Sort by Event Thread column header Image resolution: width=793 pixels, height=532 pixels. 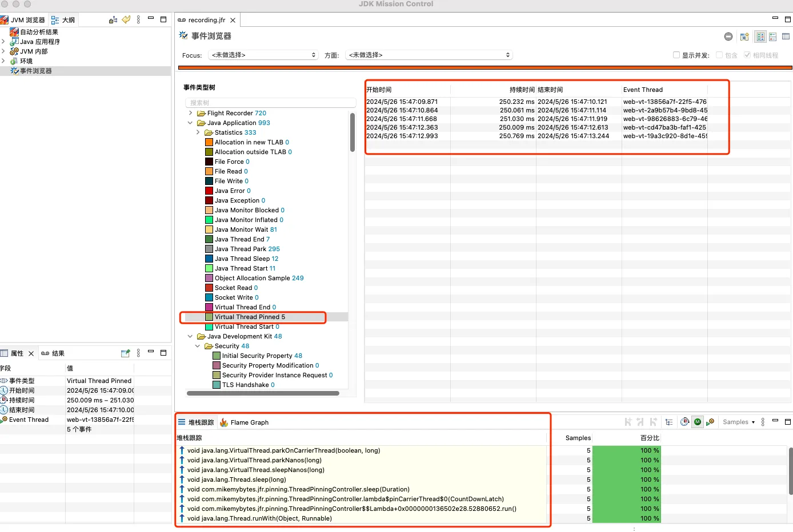point(665,90)
